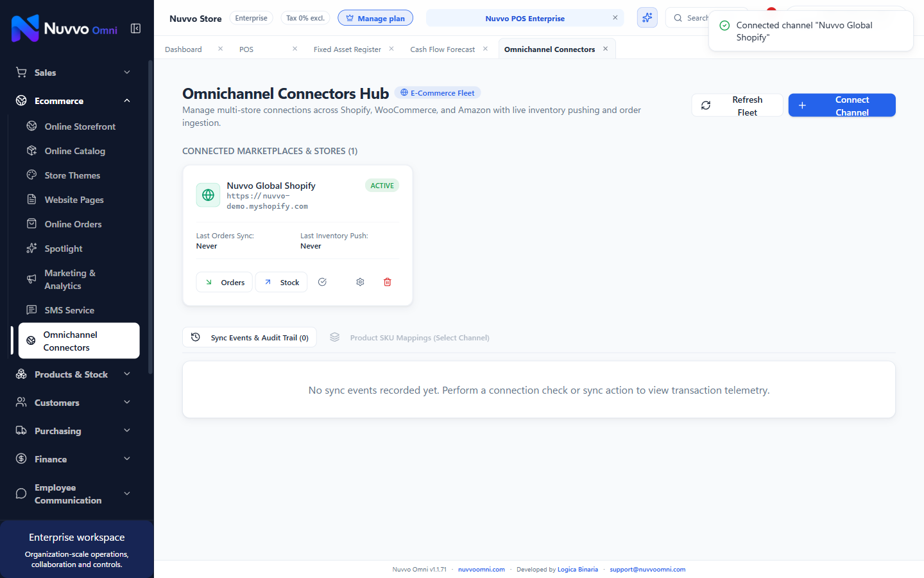924x578 pixels.
Task: Sync Orders for Nuvvo Global Shopify
Action: coord(225,282)
